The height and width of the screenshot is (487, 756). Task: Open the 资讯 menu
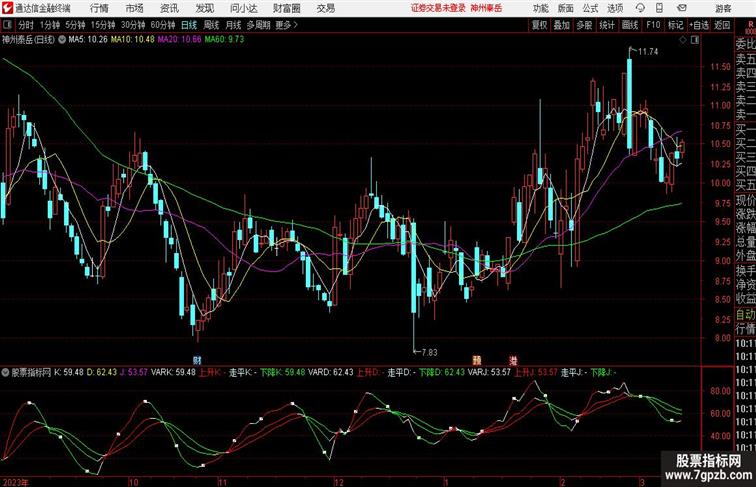[x=169, y=8]
